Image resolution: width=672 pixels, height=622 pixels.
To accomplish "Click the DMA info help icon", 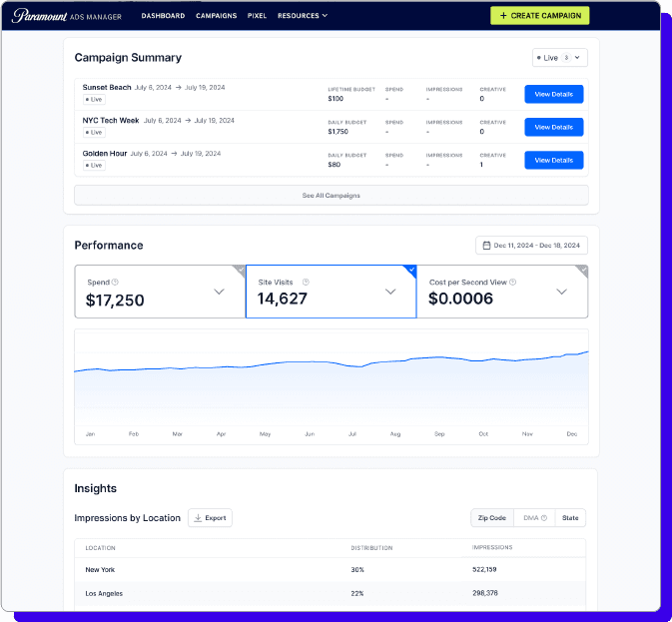I will pos(544,518).
